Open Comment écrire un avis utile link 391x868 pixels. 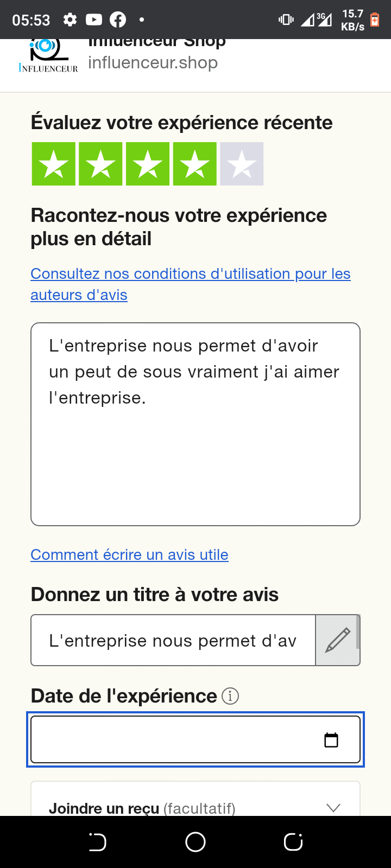point(129,554)
